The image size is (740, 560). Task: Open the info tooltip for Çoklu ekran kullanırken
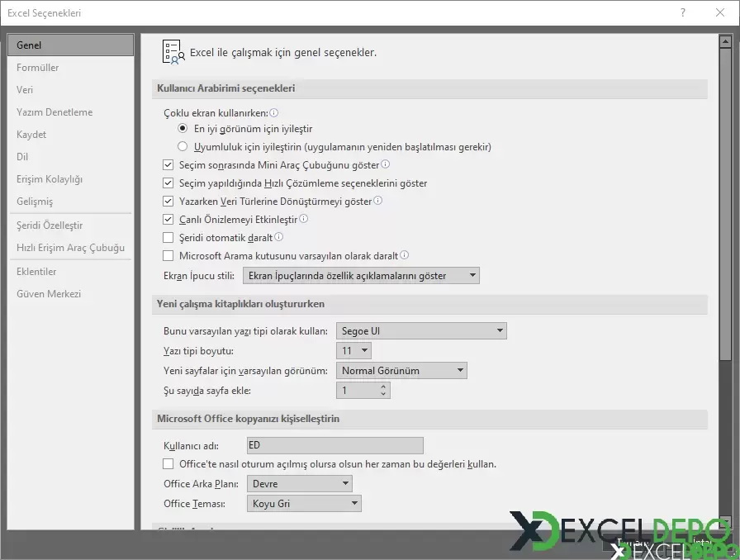coord(273,113)
